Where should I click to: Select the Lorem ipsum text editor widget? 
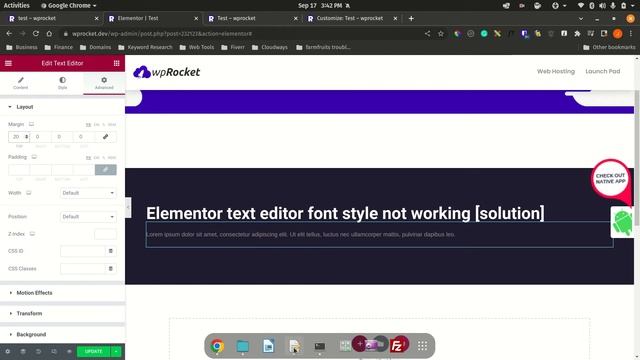[379, 235]
